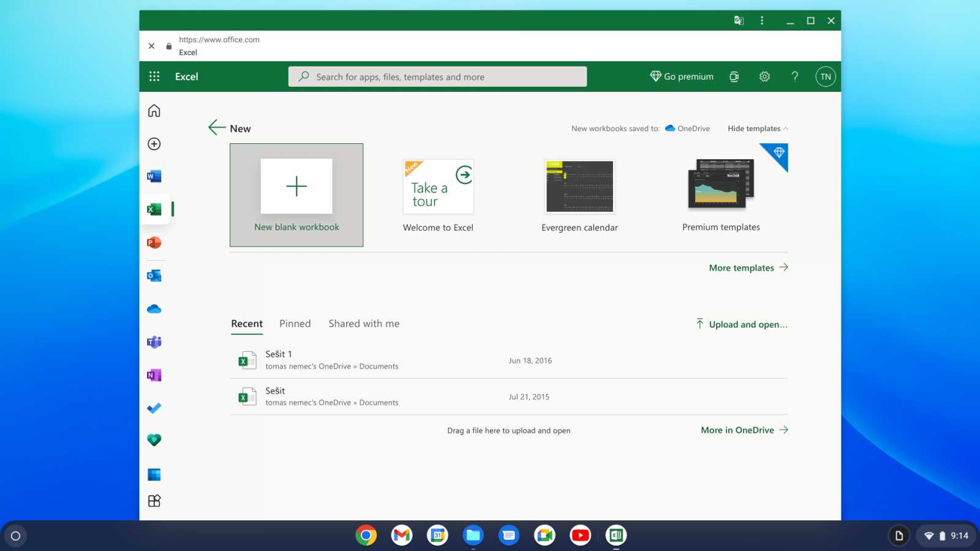980x551 pixels.
Task: Open the blue calendar tile icon in sidebar
Action: 154,474
